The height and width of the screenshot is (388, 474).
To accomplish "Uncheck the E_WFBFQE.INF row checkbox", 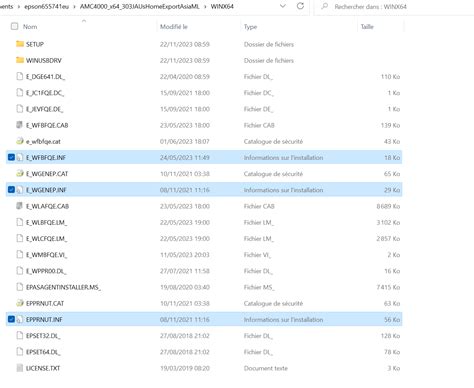I will tap(11, 157).
